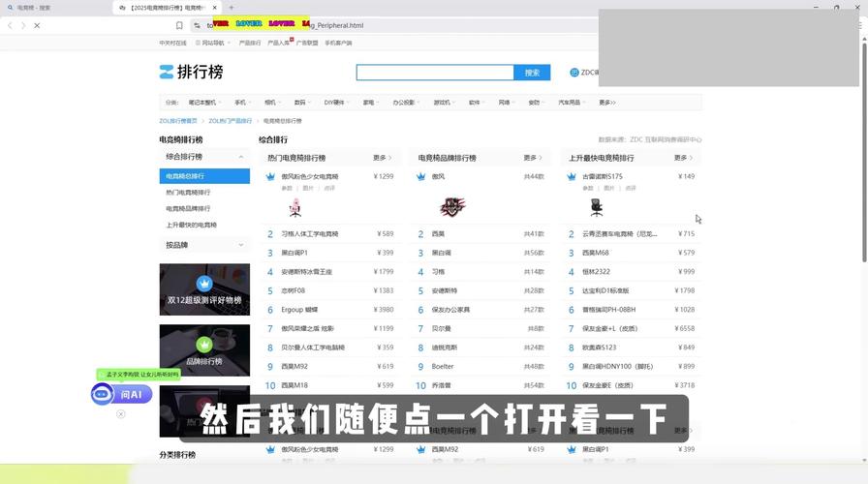The height and width of the screenshot is (484, 868).
Task: Bookmark this page using the bookmark icon
Action: pos(179,25)
